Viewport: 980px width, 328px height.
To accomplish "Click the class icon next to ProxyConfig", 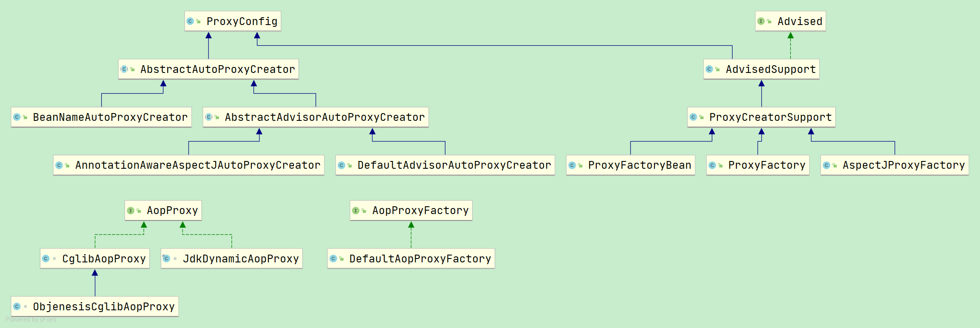I will 190,21.
